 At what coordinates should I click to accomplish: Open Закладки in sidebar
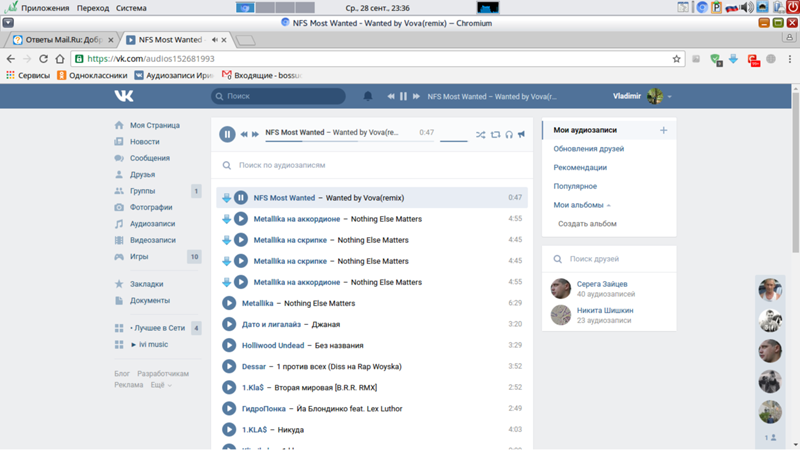point(146,284)
